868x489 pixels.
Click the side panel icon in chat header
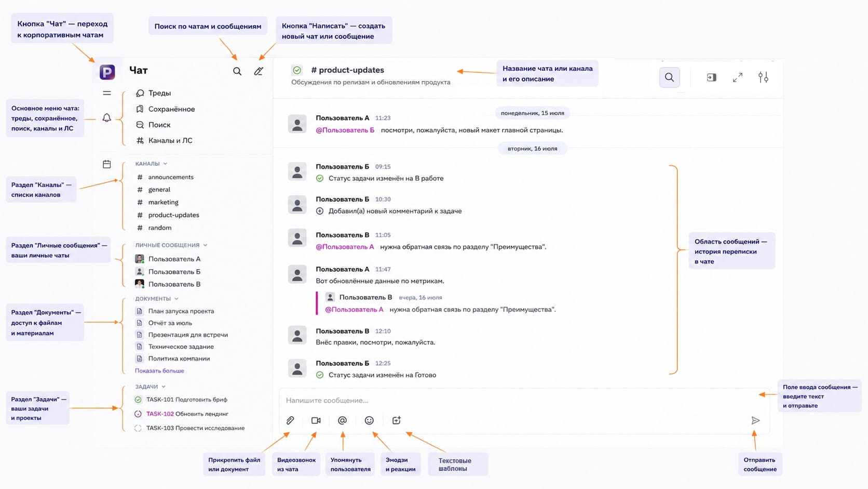click(x=712, y=77)
